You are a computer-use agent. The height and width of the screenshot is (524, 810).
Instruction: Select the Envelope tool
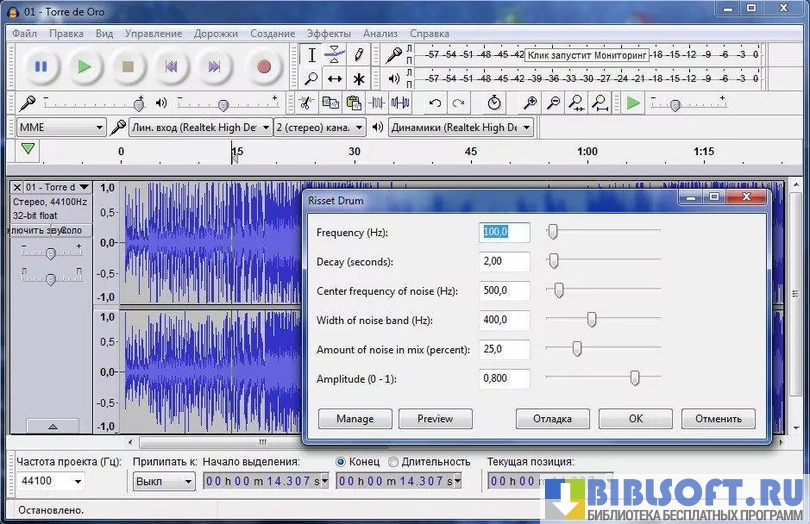[335, 55]
